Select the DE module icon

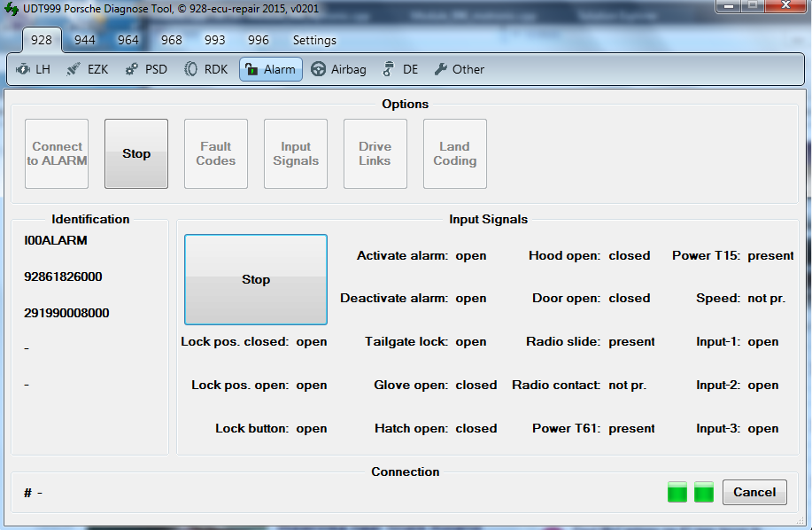(400, 69)
